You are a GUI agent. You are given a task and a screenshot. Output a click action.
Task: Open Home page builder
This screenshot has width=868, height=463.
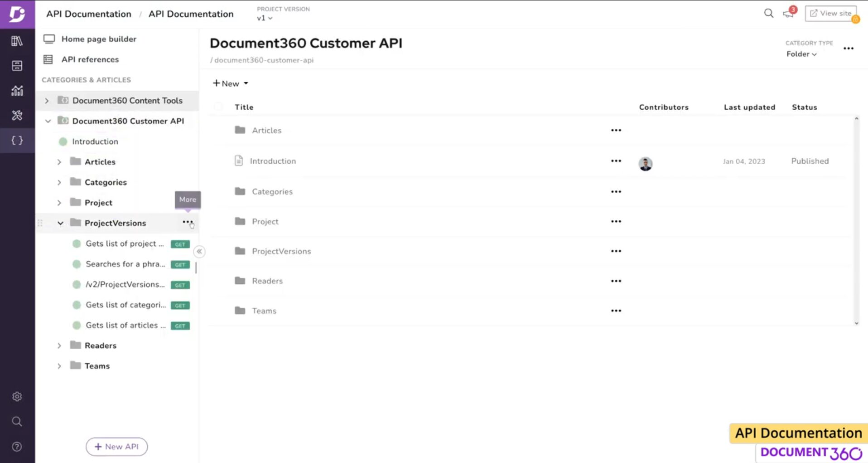pyautogui.click(x=90, y=39)
